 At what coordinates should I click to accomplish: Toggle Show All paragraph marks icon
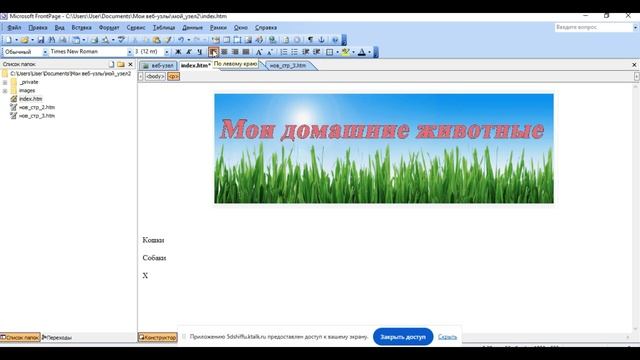310,40
